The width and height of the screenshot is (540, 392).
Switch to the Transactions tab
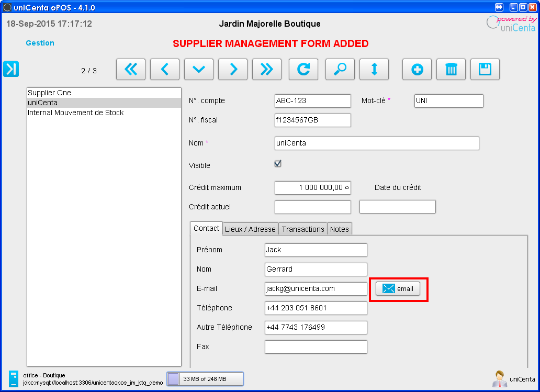coord(303,229)
